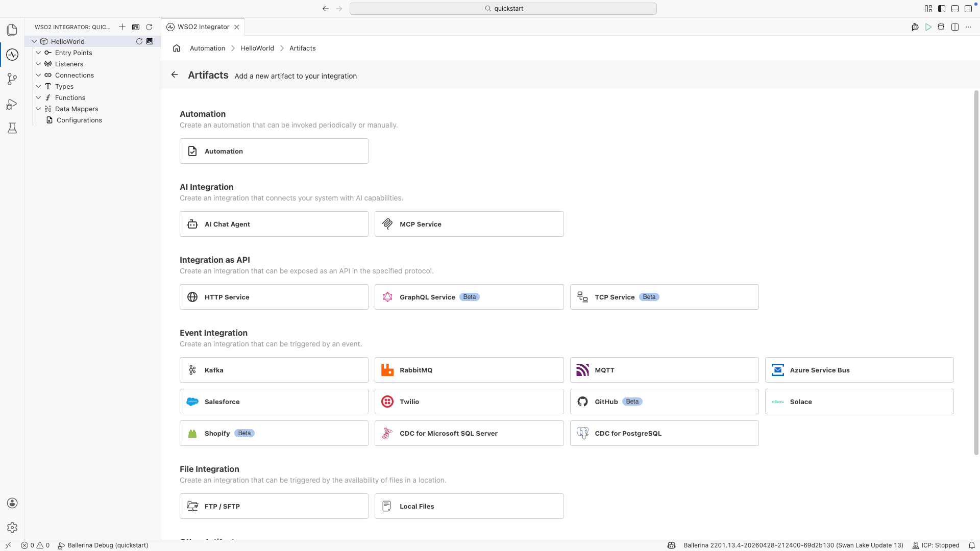Create an AI Chat Agent

274,224
